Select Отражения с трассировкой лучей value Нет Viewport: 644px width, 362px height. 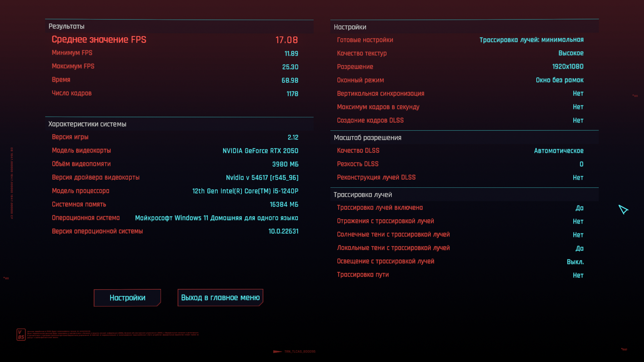click(578, 222)
